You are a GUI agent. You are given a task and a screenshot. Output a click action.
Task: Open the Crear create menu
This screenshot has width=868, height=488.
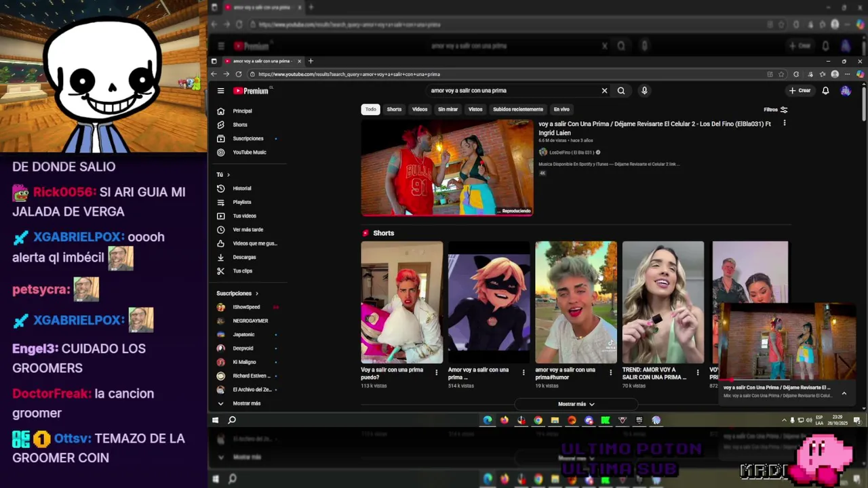pyautogui.click(x=800, y=91)
